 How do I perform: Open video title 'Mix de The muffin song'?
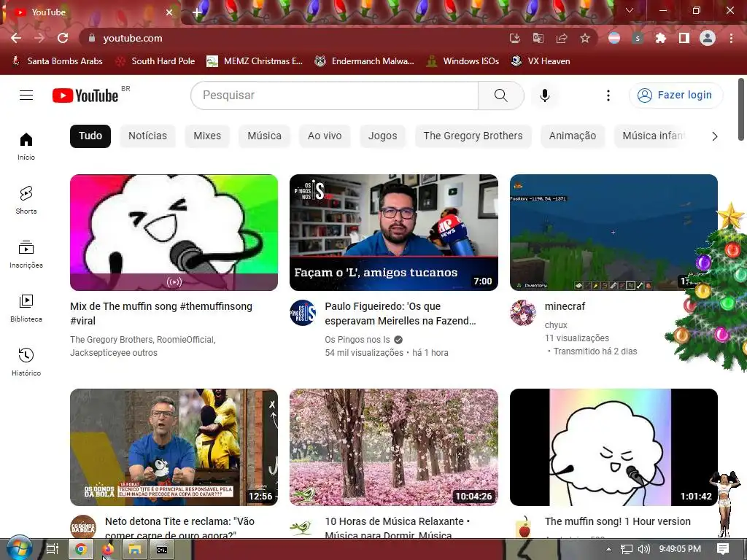(161, 314)
